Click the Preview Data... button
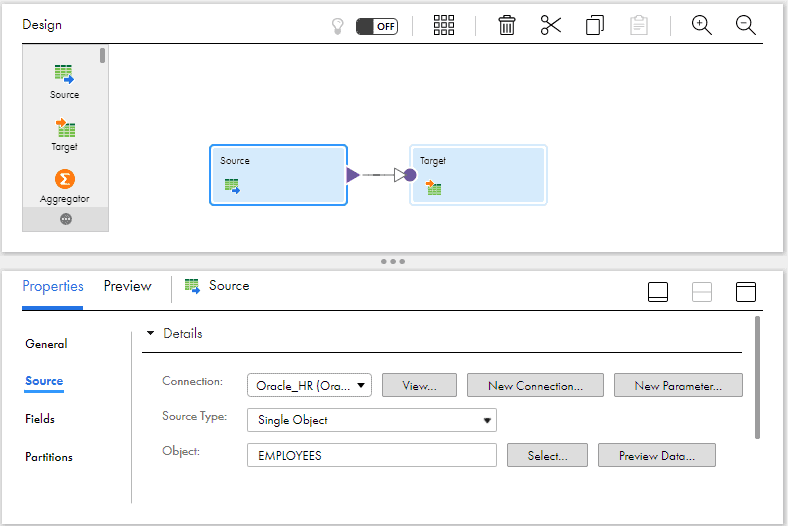This screenshot has height=526, width=788. click(x=657, y=455)
